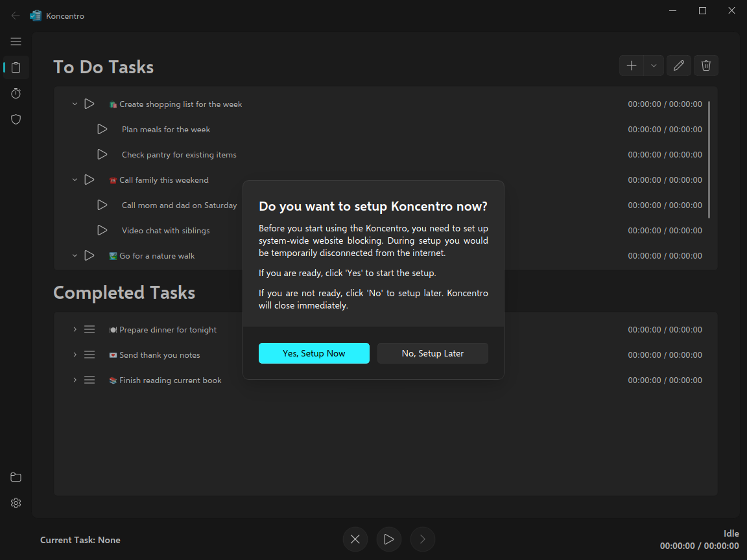Collapse the 'Create shopping list for the week' task
Screen dimensions: 747x560
tap(75, 104)
